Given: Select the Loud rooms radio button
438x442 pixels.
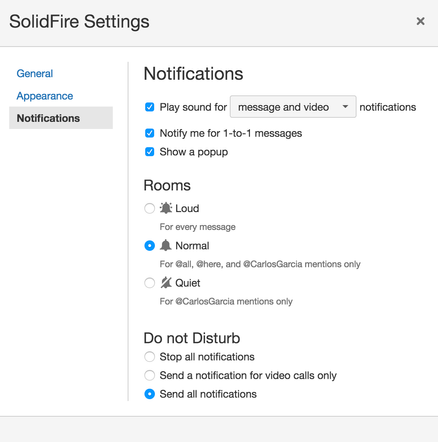Looking at the screenshot, I should tap(149, 208).
